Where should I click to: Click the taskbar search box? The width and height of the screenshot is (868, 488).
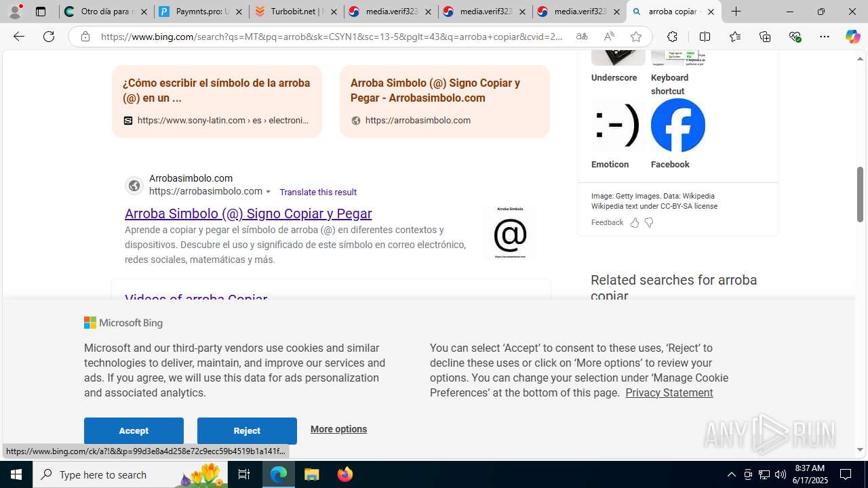point(129,474)
